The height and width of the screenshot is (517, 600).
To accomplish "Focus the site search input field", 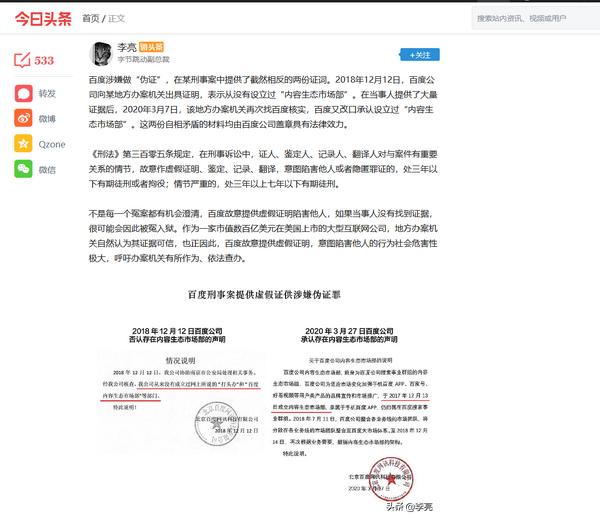I will coord(536,18).
